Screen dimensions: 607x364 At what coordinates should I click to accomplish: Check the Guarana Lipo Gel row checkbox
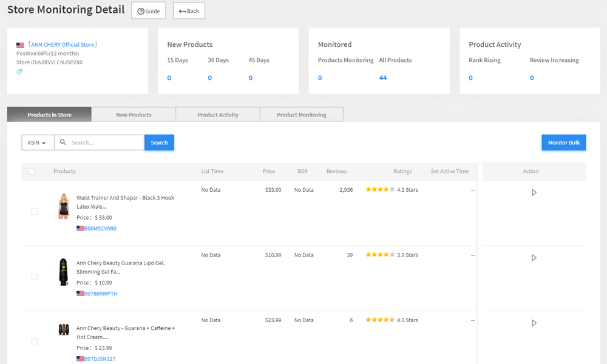[34, 277]
